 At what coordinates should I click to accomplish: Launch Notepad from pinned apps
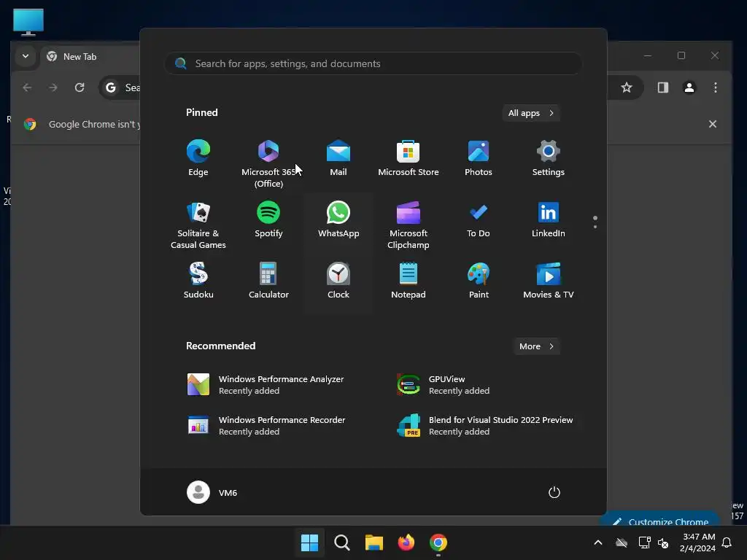click(409, 281)
